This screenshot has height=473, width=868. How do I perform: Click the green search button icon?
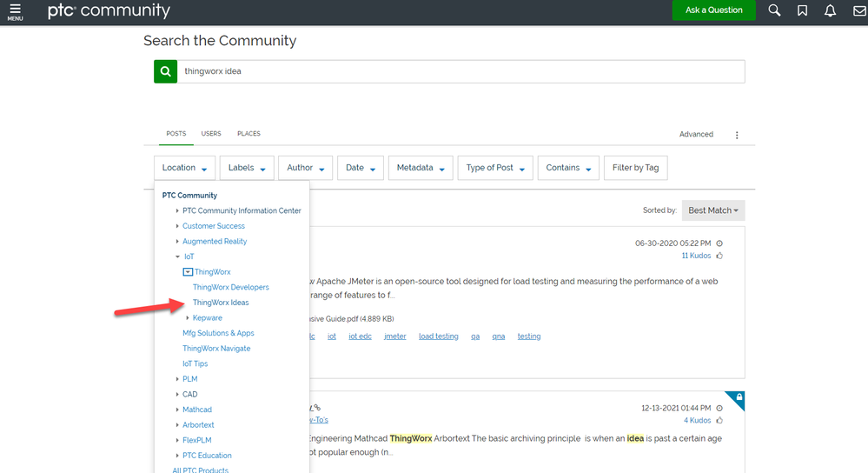[x=165, y=71]
